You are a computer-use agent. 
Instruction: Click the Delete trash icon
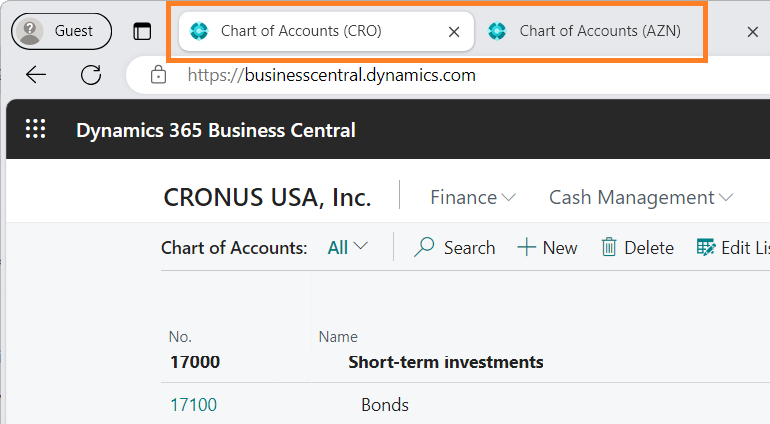609,247
